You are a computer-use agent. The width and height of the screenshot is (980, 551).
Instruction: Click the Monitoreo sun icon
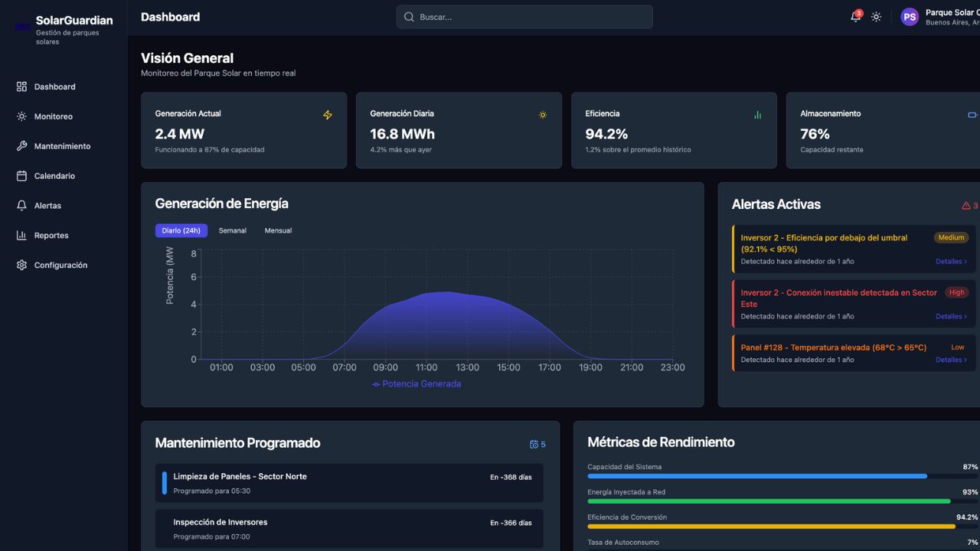tap(21, 116)
